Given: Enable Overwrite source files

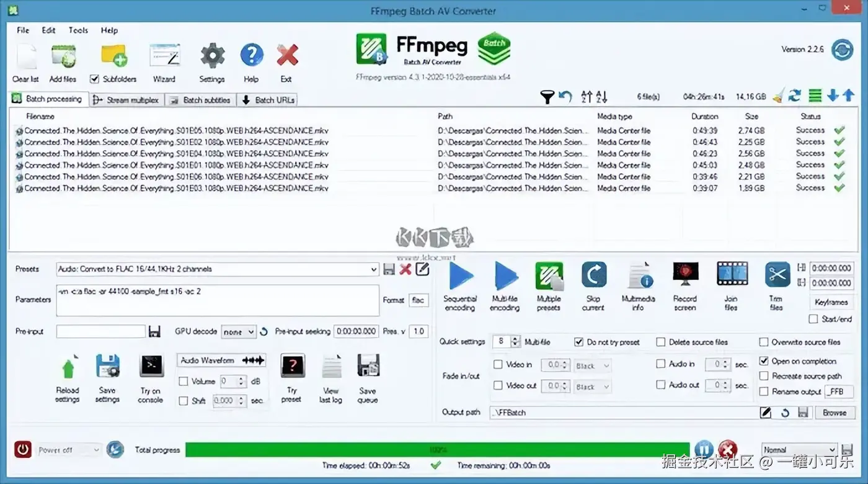Looking at the screenshot, I should [x=764, y=342].
